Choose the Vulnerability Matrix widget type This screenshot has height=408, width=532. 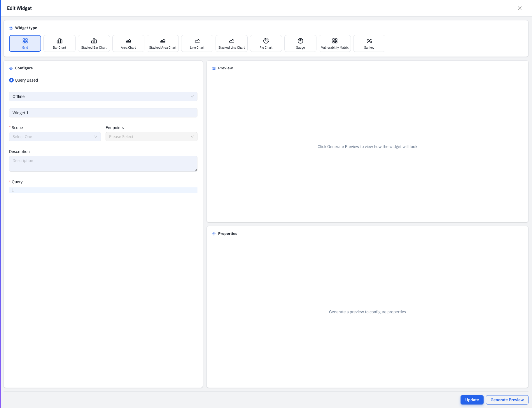click(335, 43)
